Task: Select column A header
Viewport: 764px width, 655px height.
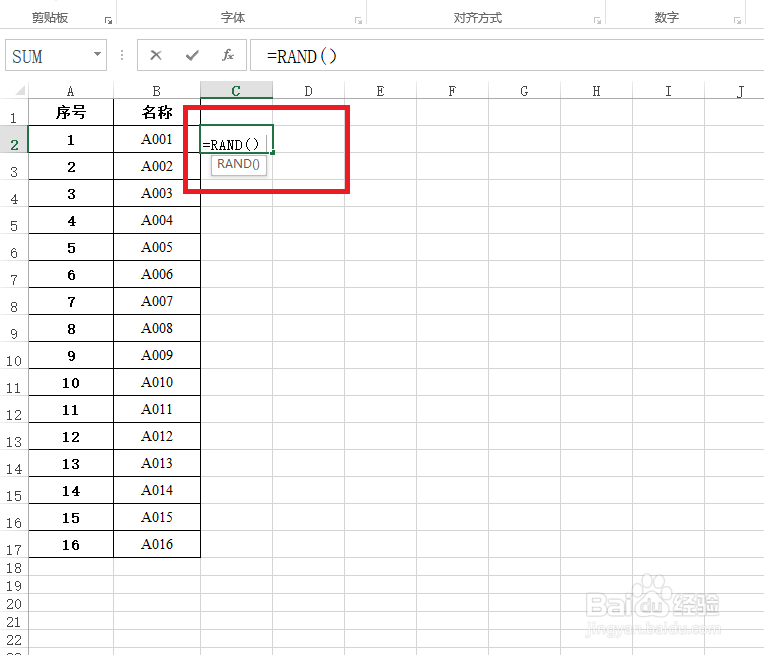Action: (x=71, y=91)
